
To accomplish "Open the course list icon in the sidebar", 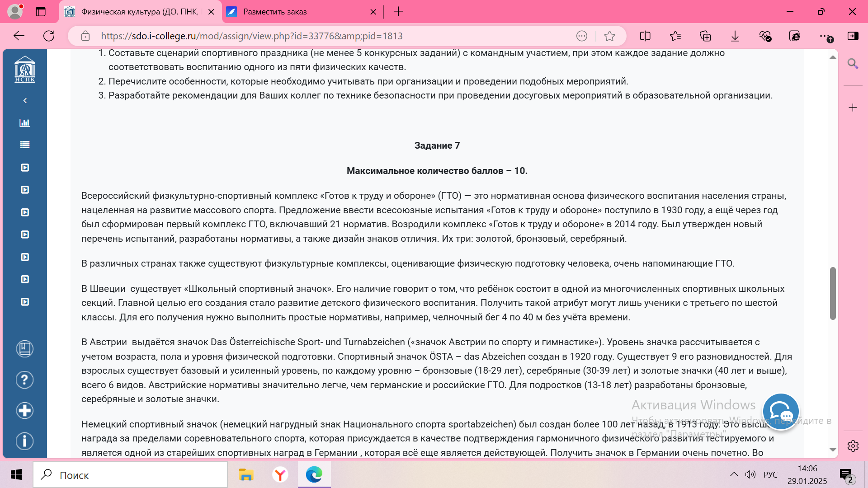I will [x=25, y=145].
